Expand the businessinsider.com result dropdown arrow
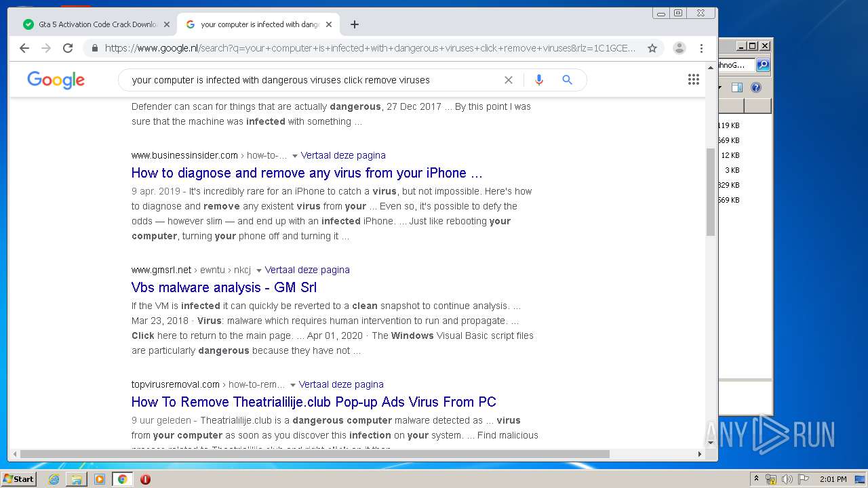The height and width of the screenshot is (488, 868). point(294,156)
